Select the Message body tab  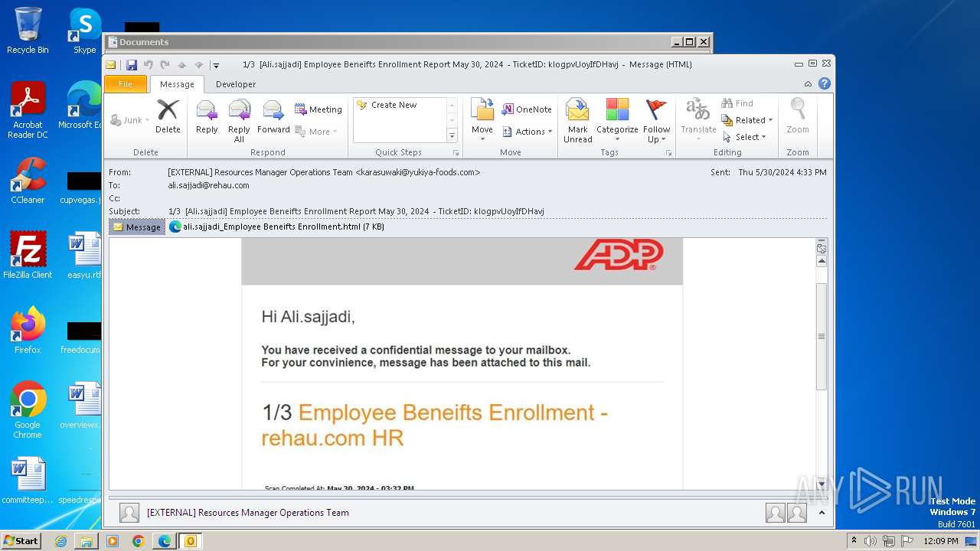point(137,227)
